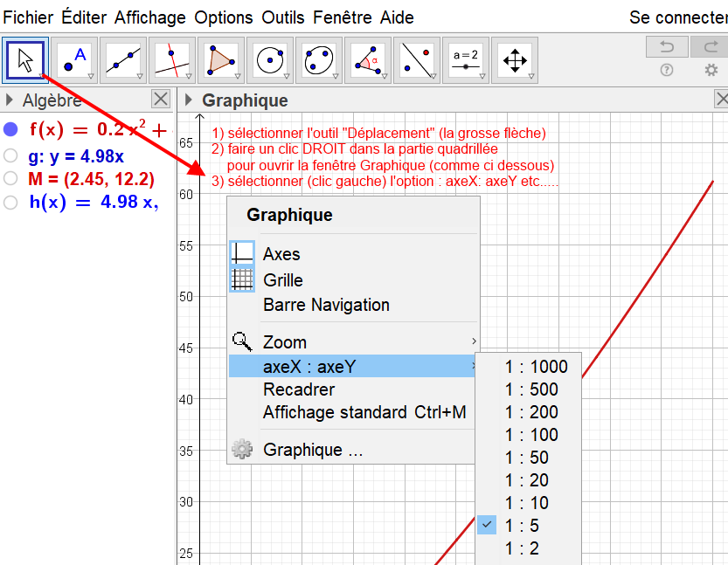The width and height of the screenshot is (728, 565).
Task: Open the Outils menu
Action: pos(285,17)
